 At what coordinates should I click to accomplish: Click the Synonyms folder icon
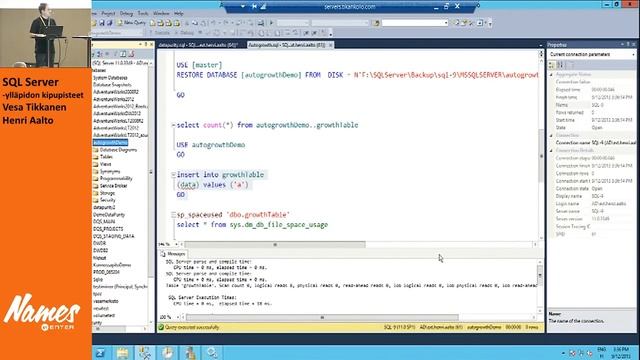(x=96, y=171)
